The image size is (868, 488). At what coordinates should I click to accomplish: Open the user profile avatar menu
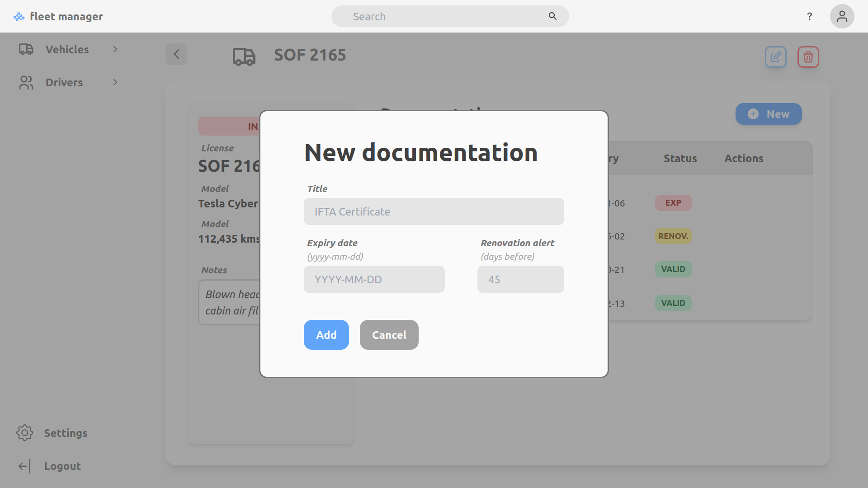pos(842,16)
